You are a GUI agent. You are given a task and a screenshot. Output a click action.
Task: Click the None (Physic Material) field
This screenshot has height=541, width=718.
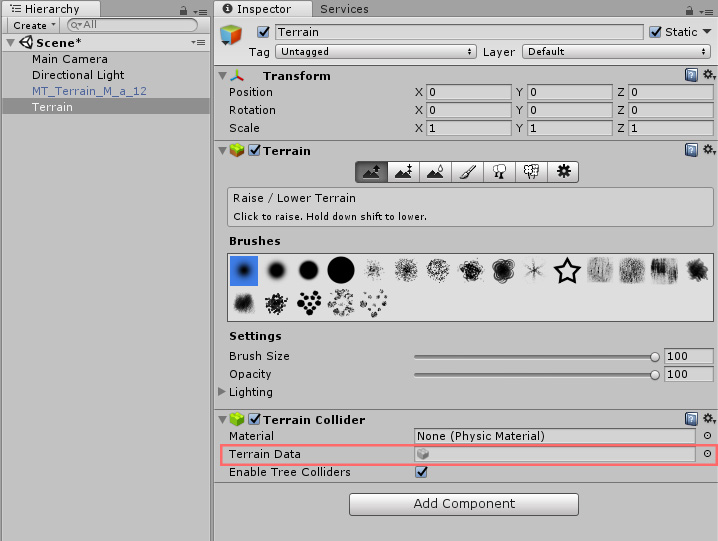pyautogui.click(x=555, y=436)
